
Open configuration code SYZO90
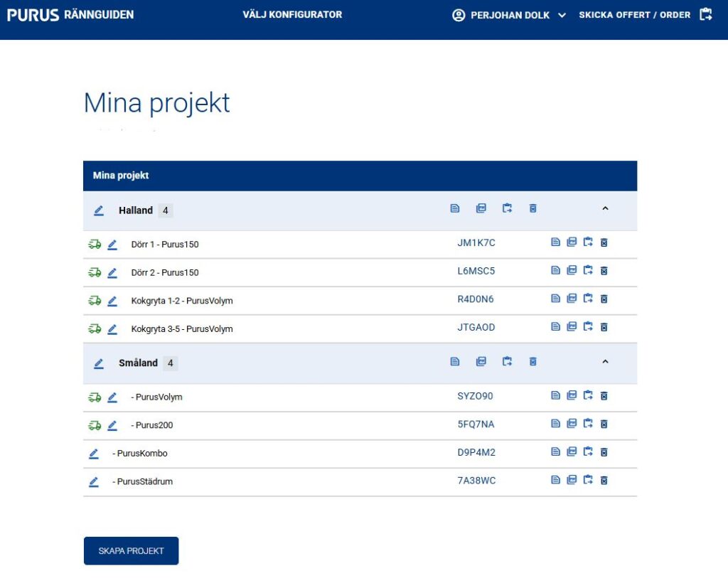tap(475, 396)
